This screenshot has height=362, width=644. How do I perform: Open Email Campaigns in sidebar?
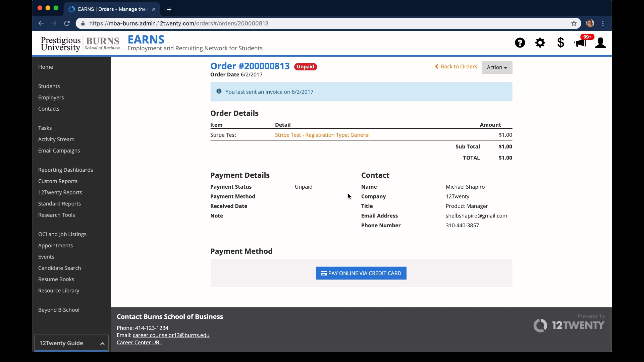59,151
